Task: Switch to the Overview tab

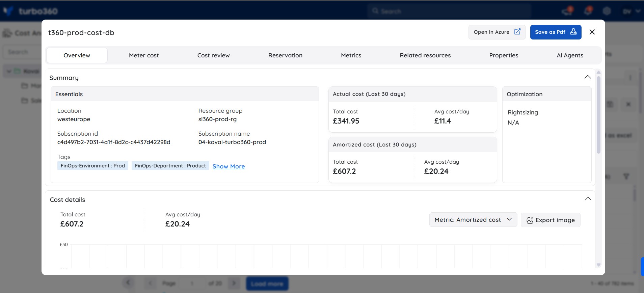Action: [77, 55]
